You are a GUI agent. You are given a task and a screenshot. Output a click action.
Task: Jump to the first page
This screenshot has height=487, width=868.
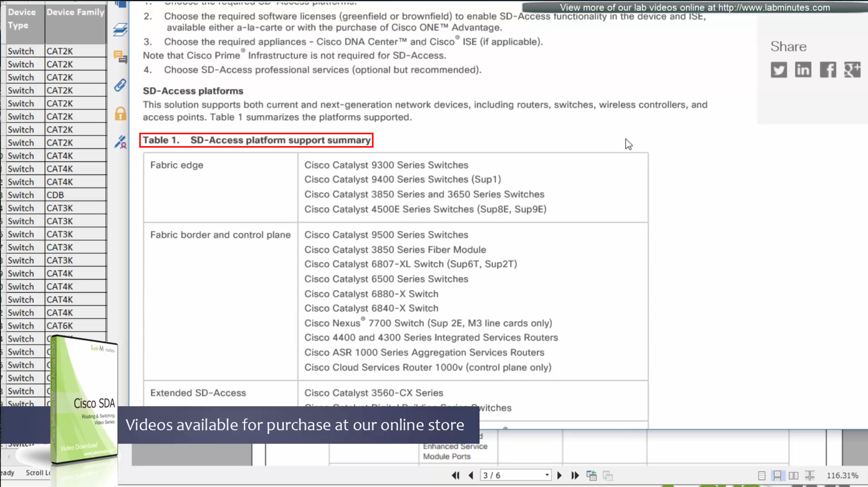point(456,475)
